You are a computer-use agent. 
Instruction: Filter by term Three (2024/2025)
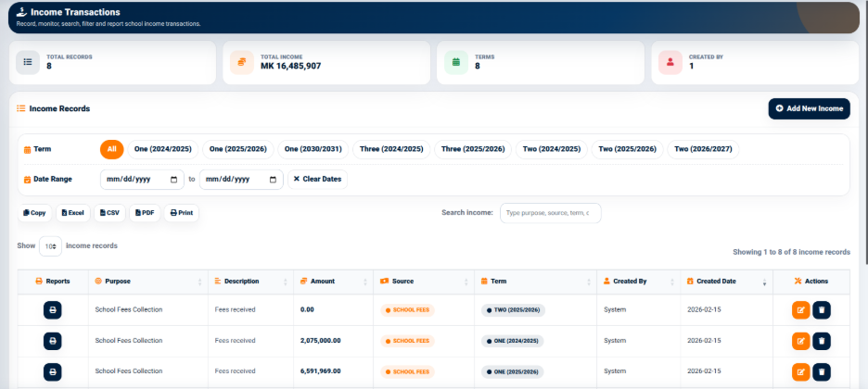pyautogui.click(x=391, y=149)
